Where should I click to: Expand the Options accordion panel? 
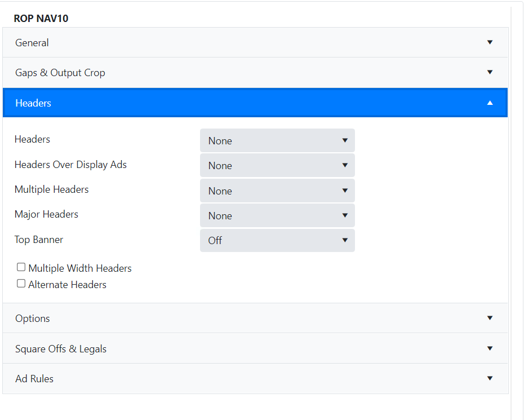33,319
